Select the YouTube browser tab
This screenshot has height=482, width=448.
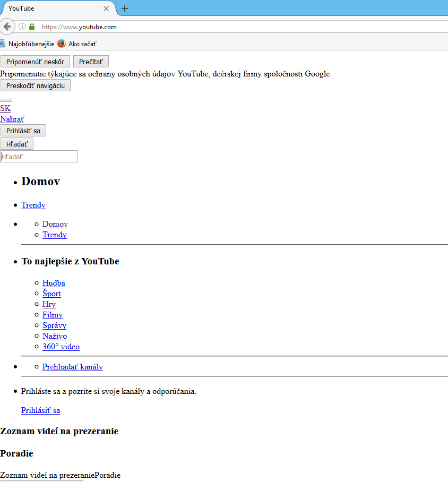58,8
